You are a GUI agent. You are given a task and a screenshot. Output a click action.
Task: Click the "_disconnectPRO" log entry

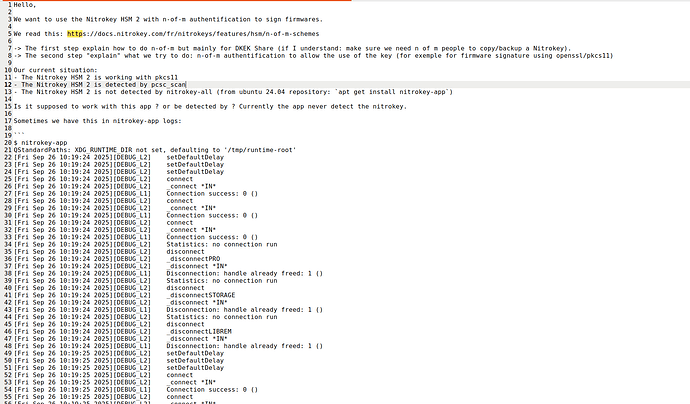point(193,259)
